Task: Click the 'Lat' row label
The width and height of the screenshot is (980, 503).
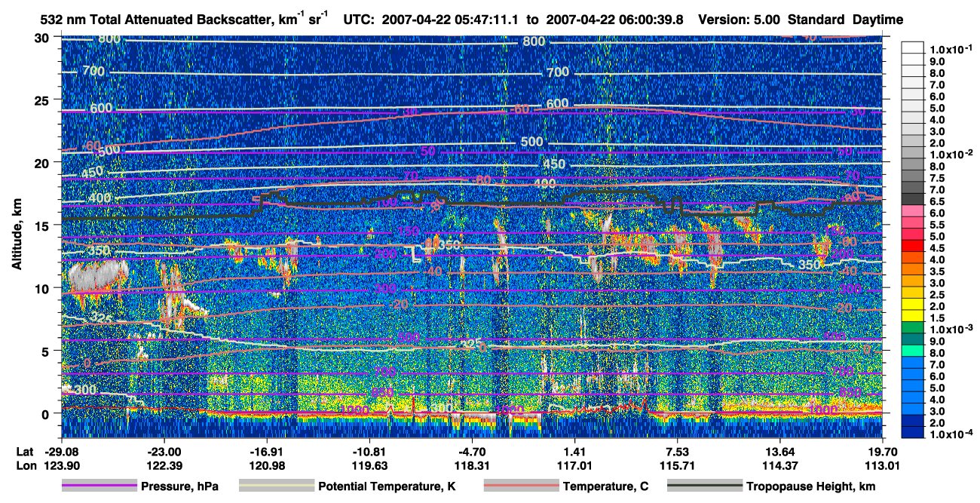Action: pyautogui.click(x=25, y=452)
